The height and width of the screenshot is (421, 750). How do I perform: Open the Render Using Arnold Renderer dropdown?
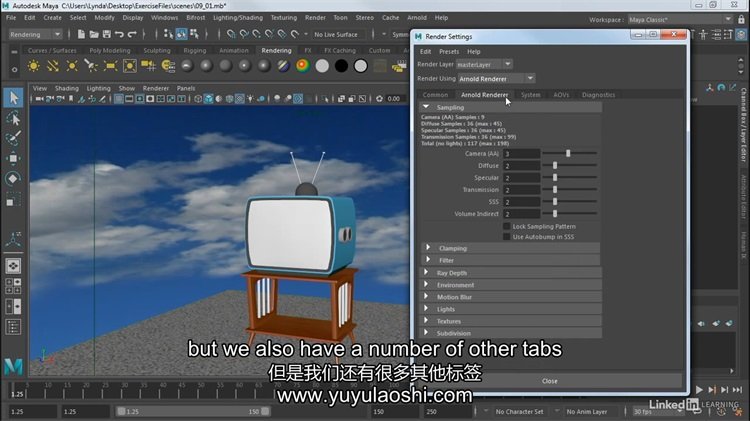(496, 78)
